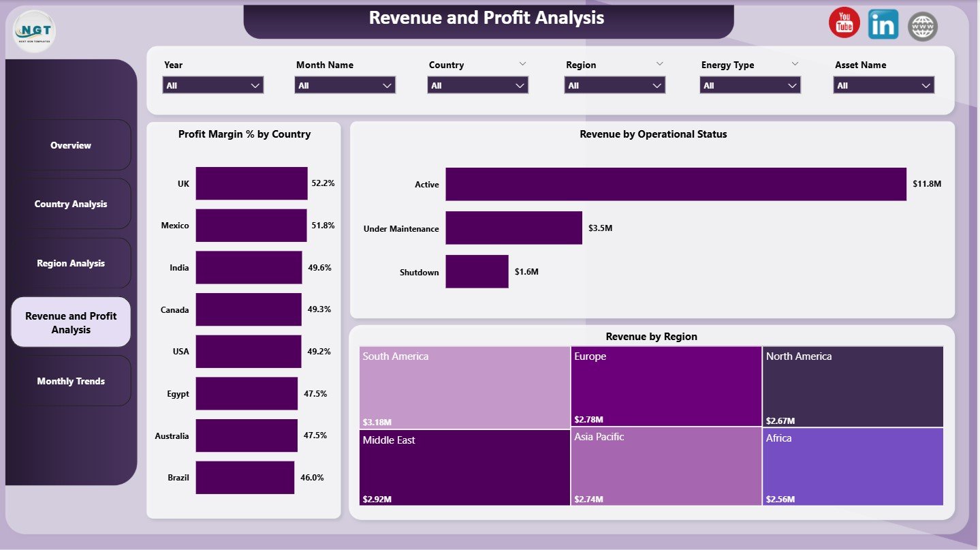Click chevron icon above Country filter

pyautogui.click(x=522, y=63)
